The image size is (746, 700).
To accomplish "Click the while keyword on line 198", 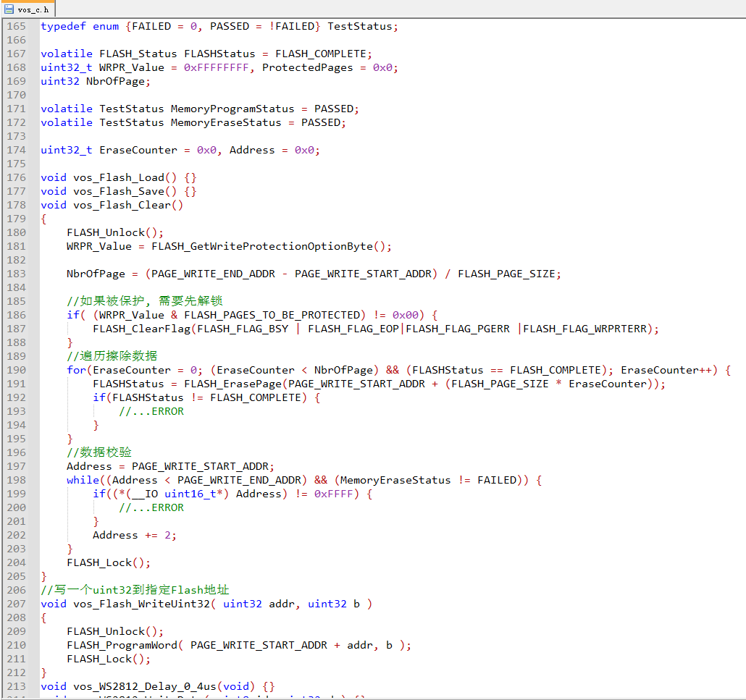I will coord(83,480).
